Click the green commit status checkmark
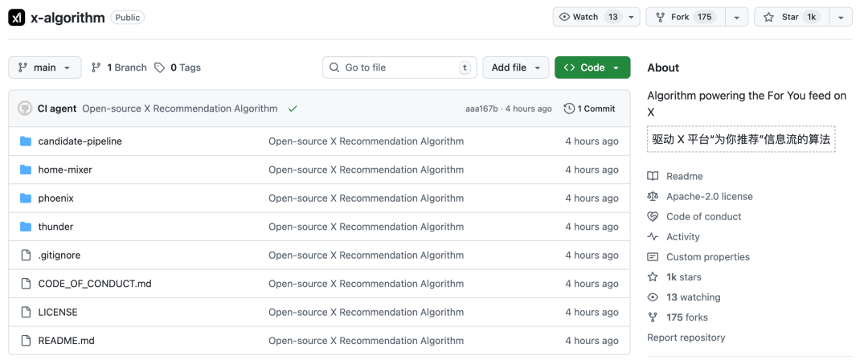 (x=293, y=108)
